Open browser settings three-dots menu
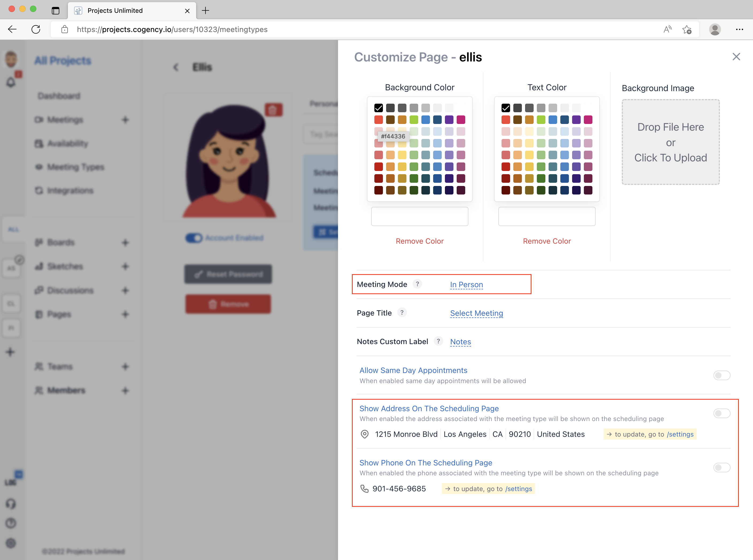The width and height of the screenshot is (753, 560). pyautogui.click(x=739, y=29)
